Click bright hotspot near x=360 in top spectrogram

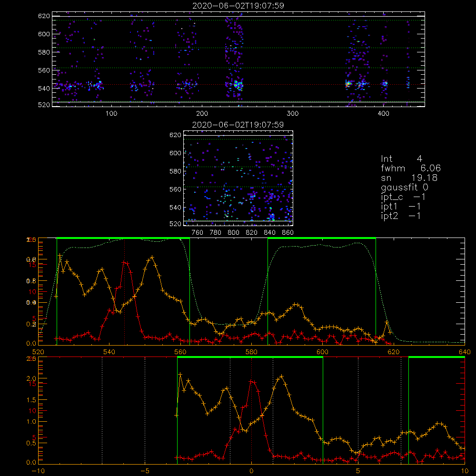click(x=347, y=84)
